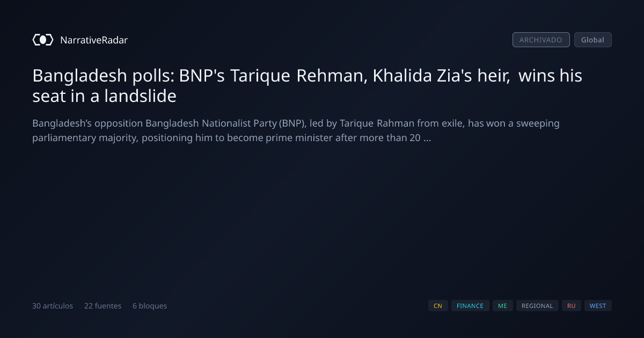Filter by the yellow CN tag
The height and width of the screenshot is (338, 644).
pos(438,306)
